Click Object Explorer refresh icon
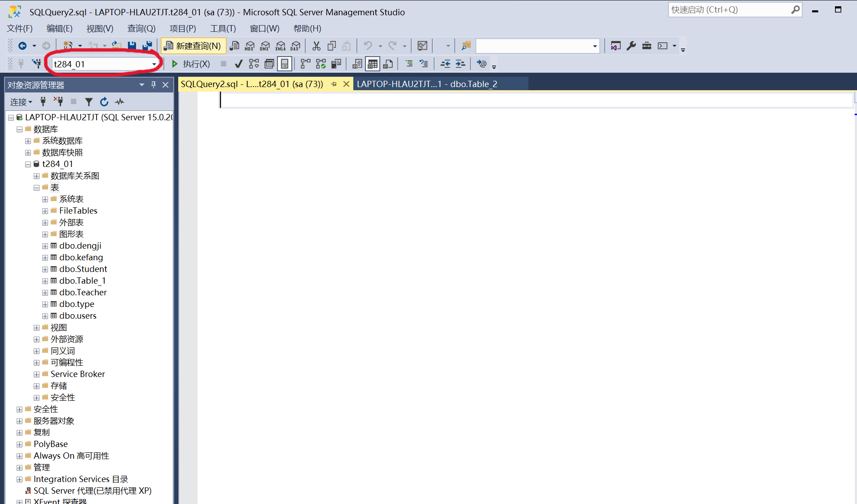Screen dimensions: 857x504 [104, 102]
